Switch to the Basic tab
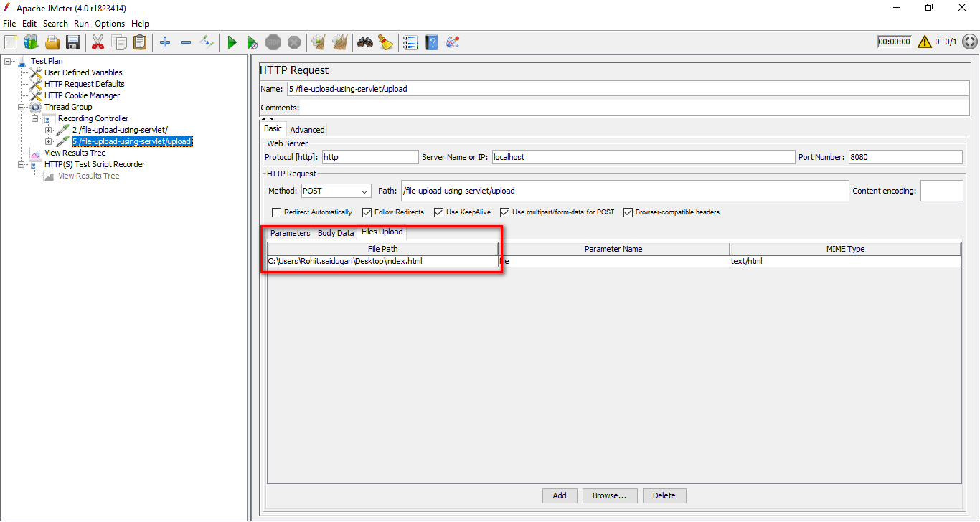This screenshot has height=522, width=980. (x=273, y=129)
